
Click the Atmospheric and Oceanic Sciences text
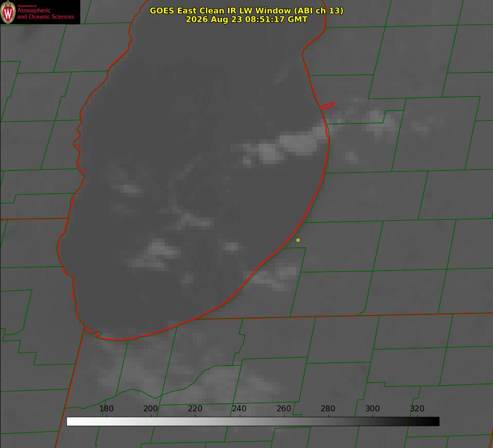click(x=45, y=13)
